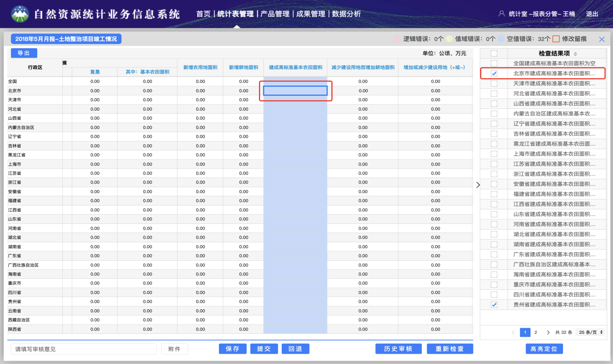
Task: Click 黑龙江省建成高标准基本农田面… result text
Action: point(554,144)
